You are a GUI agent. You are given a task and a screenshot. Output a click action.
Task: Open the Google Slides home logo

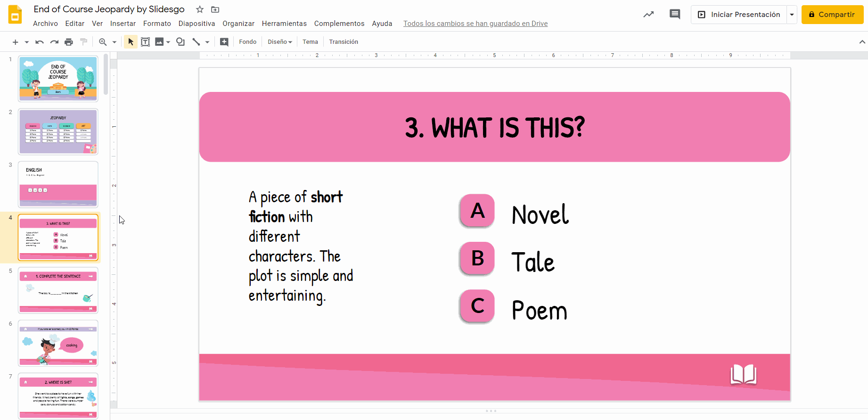[x=15, y=15]
